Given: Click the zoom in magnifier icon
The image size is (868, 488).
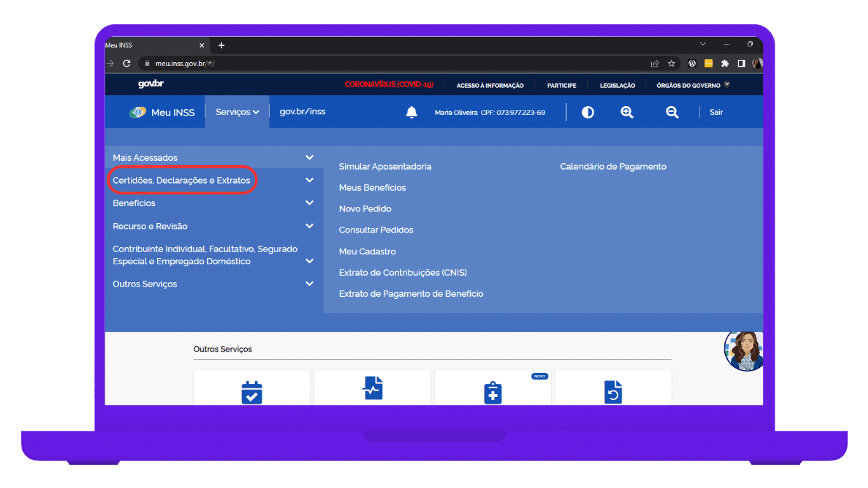Looking at the screenshot, I should click(627, 112).
